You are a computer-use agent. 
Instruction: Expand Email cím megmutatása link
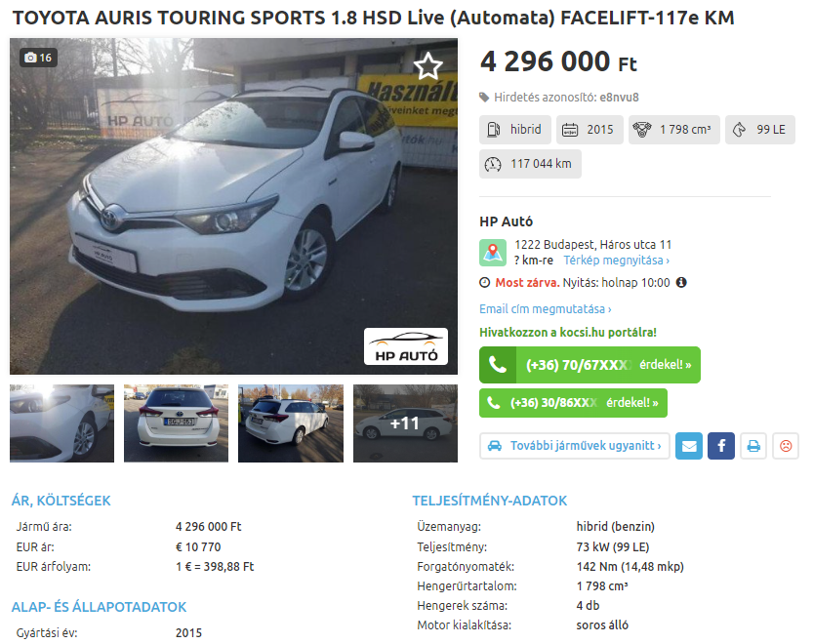point(546,309)
